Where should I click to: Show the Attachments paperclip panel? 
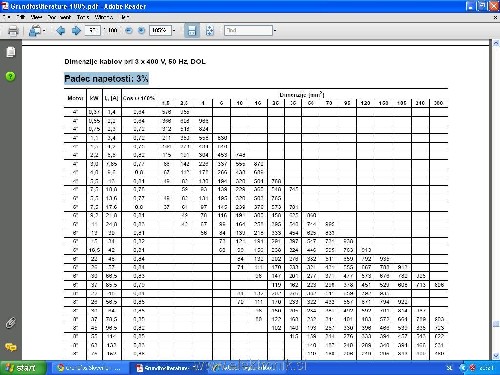10,323
